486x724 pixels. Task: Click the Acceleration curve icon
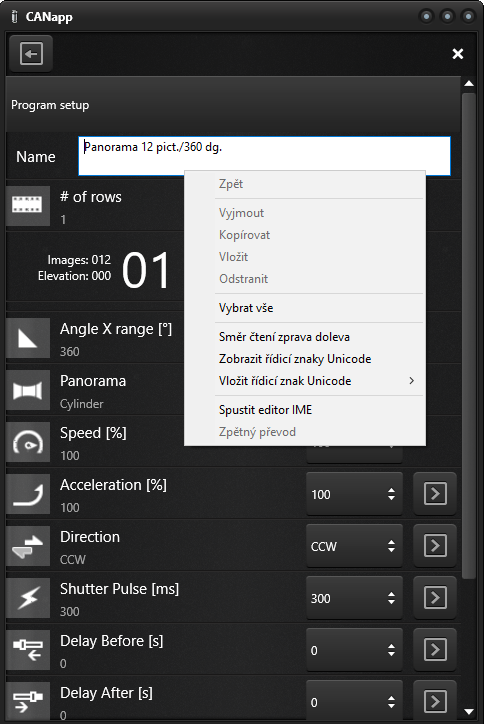pyautogui.click(x=28, y=494)
